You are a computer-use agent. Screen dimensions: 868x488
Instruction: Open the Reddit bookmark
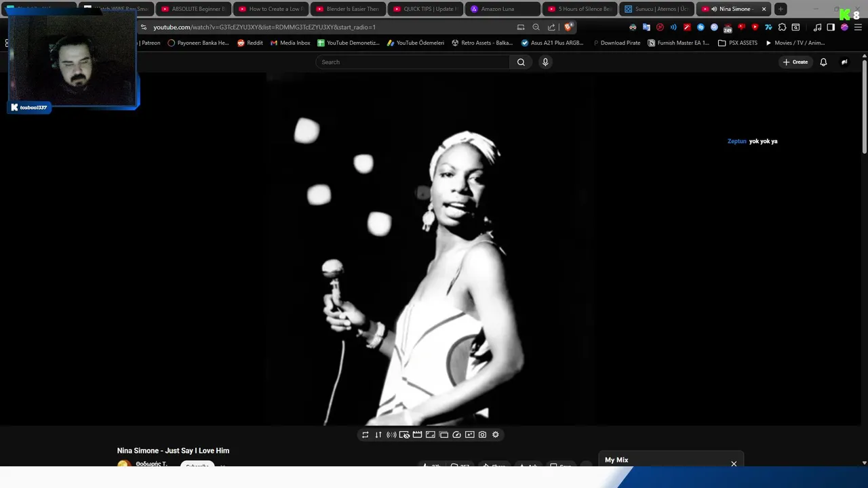point(250,43)
